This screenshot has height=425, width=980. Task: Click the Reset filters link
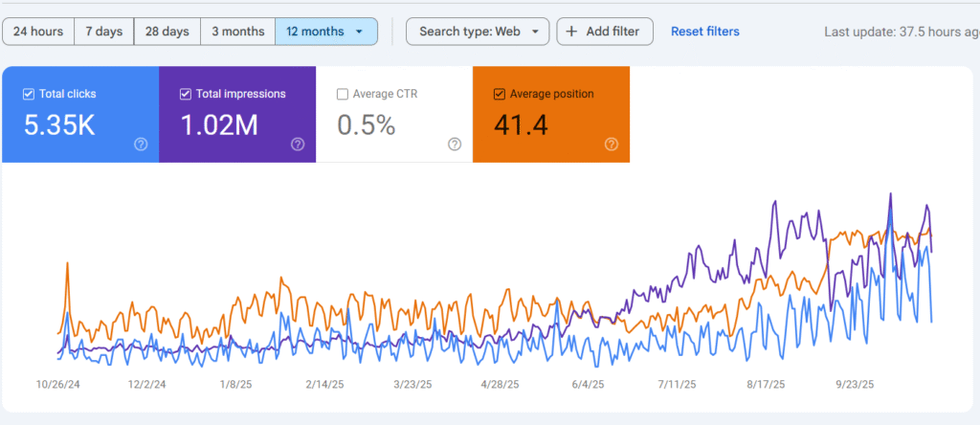tap(704, 32)
